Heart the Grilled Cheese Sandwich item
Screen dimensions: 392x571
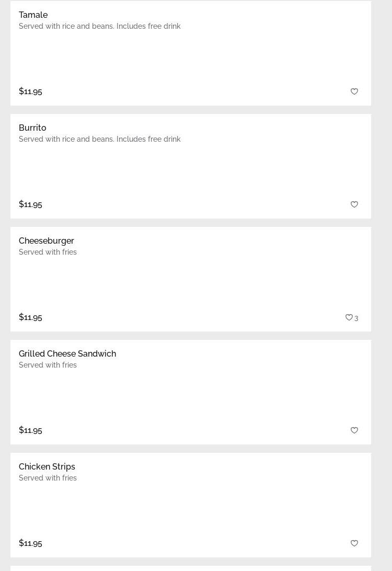[354, 430]
